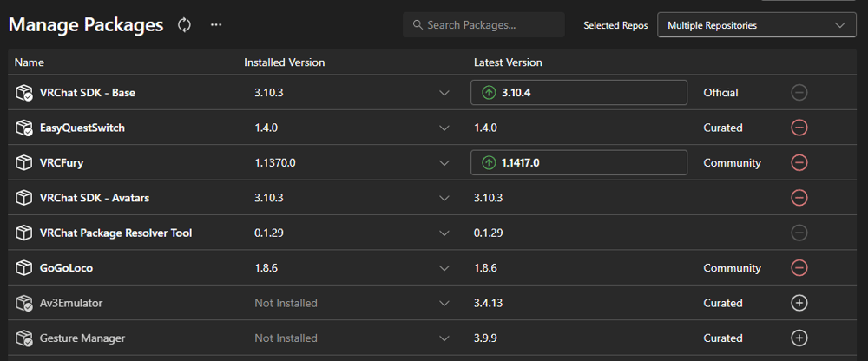This screenshot has height=361, width=868.
Task: Select the Av3Emulator name
Action: coord(71,303)
